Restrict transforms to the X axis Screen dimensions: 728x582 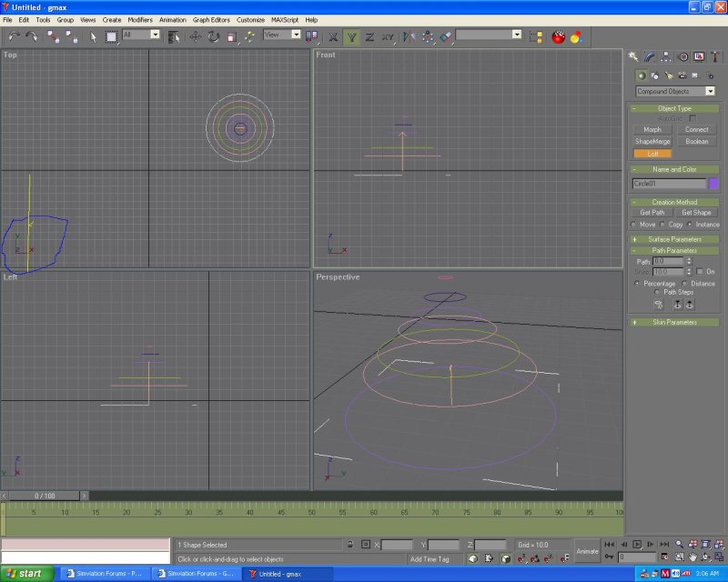pyautogui.click(x=333, y=36)
